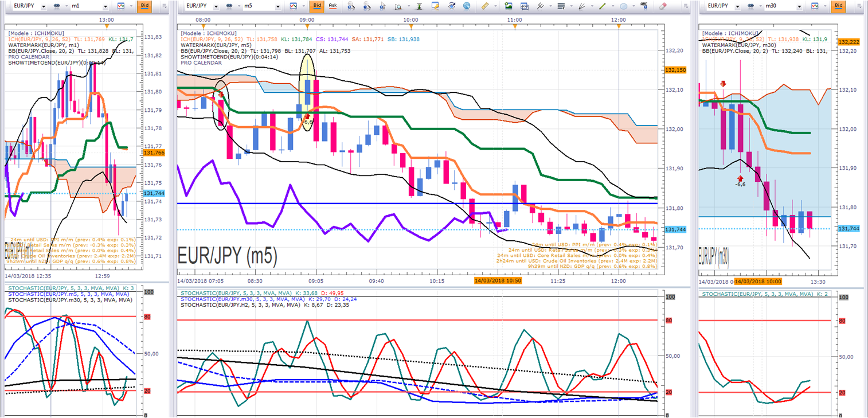The image size is (868, 418).
Task: Expand the ellipse shape dropdown arrow
Action: tap(633, 6)
